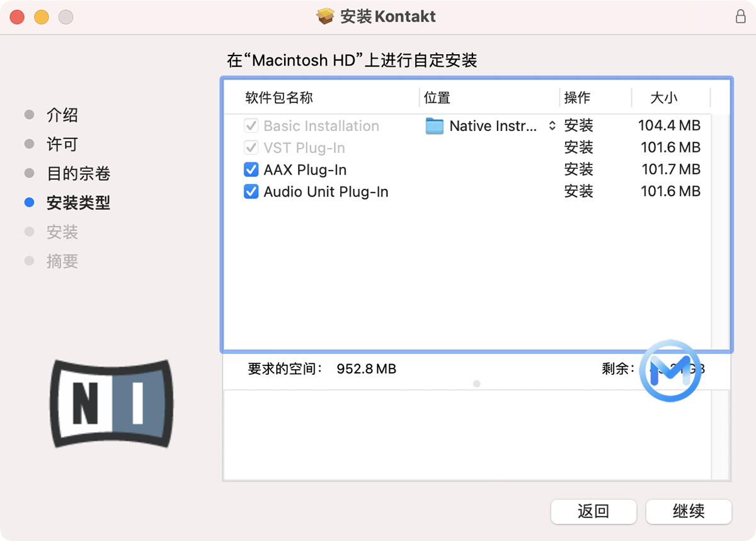Uncheck the AAX Plug-In checkbox
The height and width of the screenshot is (541, 756).
251,169
